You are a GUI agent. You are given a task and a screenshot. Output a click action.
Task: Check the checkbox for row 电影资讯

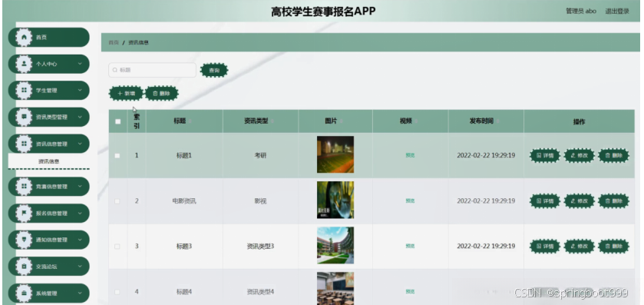click(x=117, y=201)
